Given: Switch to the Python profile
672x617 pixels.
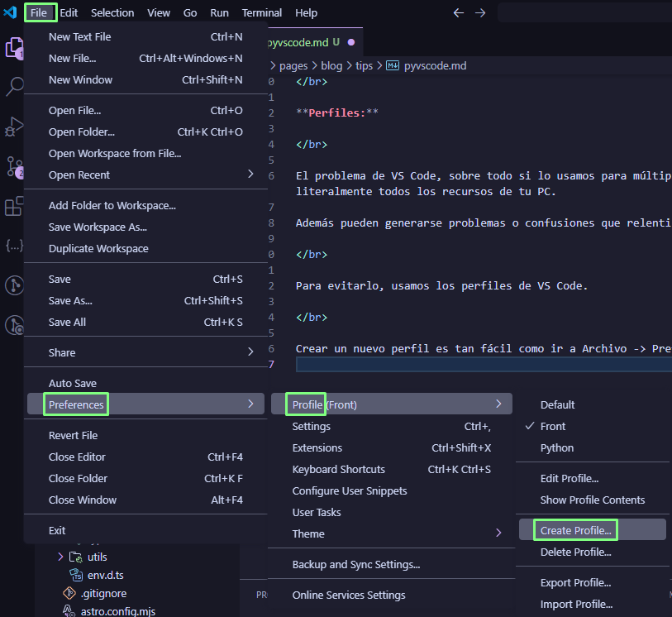Looking at the screenshot, I should pos(593,447).
